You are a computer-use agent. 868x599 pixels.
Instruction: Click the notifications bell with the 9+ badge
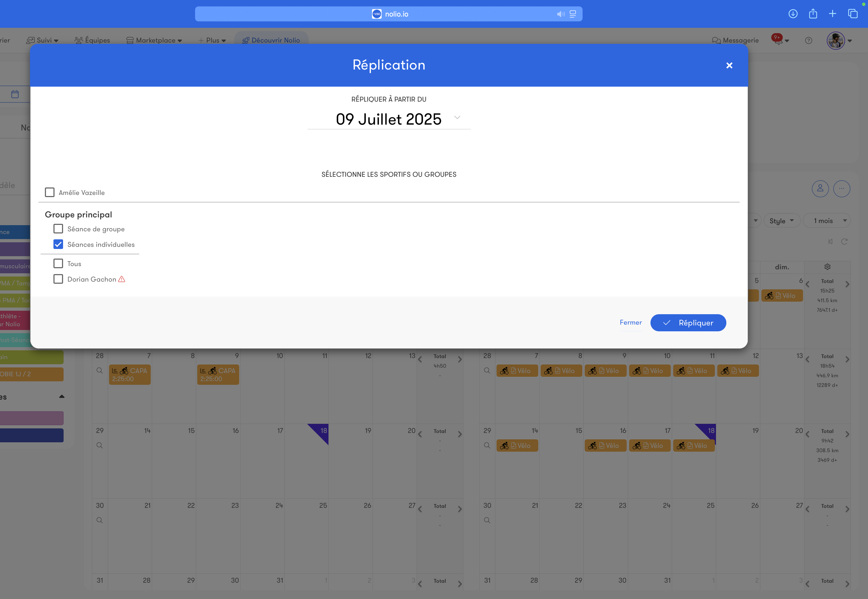778,40
